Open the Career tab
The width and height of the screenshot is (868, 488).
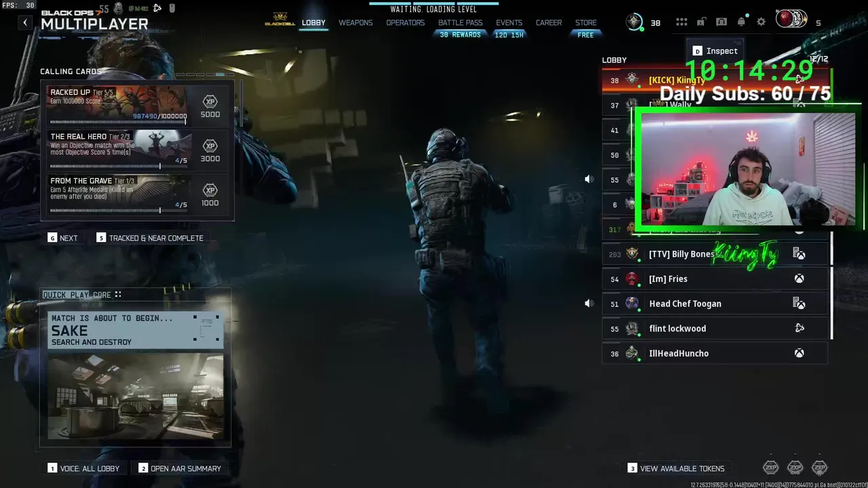pos(549,22)
